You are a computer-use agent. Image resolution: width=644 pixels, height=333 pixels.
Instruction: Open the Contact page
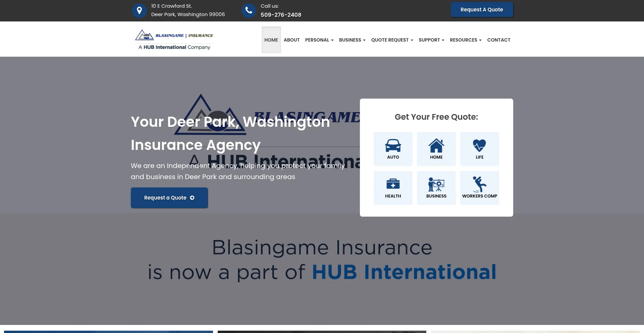tap(499, 40)
